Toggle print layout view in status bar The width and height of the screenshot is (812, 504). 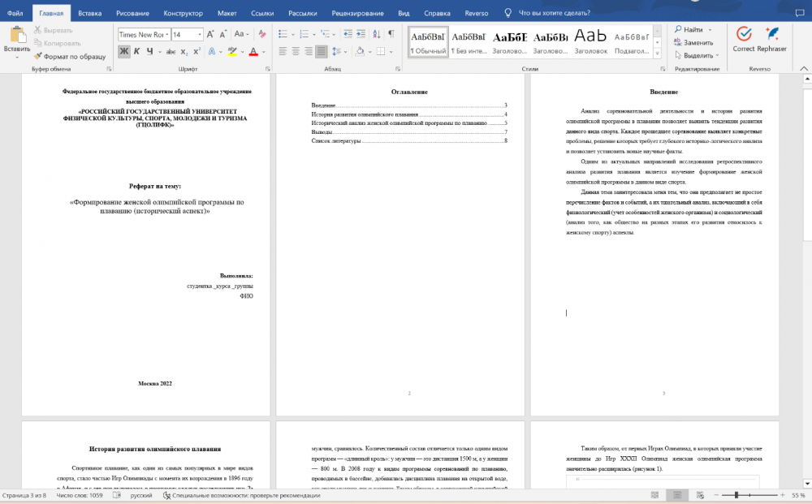pos(677,495)
